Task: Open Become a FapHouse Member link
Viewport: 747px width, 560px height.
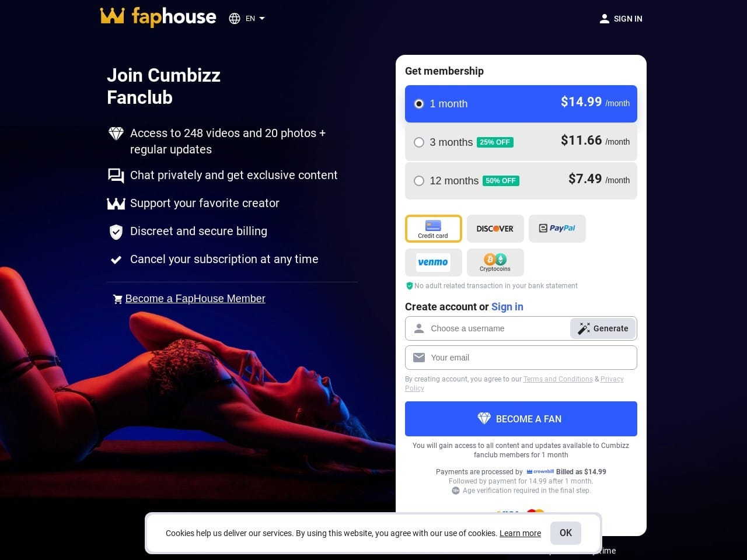Action: coord(195,299)
